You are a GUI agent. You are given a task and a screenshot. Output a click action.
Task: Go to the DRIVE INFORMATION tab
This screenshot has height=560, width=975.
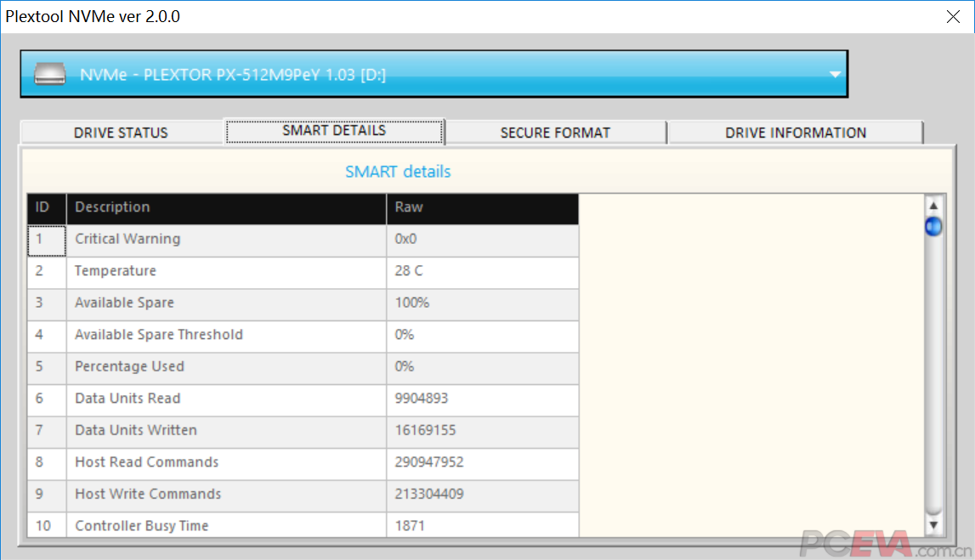point(796,133)
